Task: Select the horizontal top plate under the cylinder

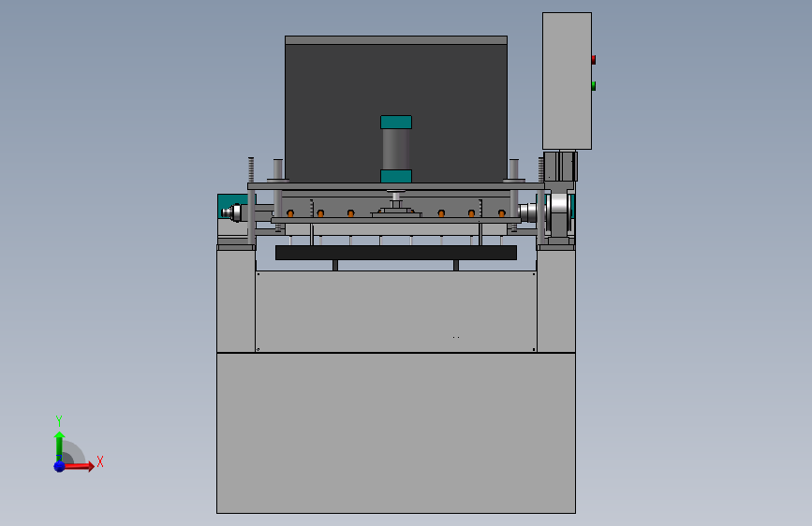Action: [x=396, y=186]
